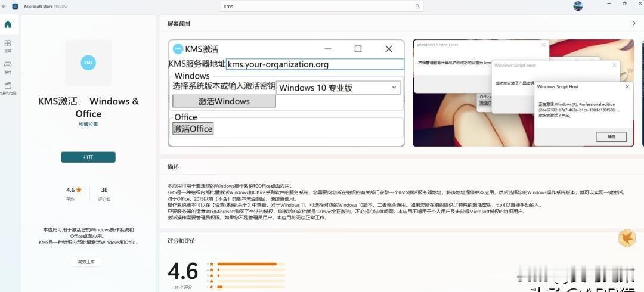Close the Microsoft Store window
644x292 pixels.
point(639,4)
